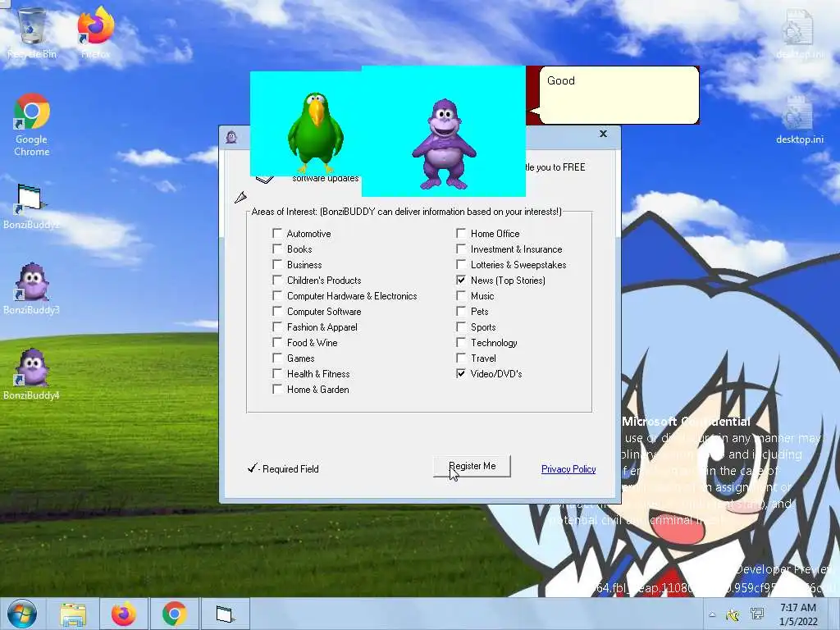Enable the Technology checkbox

pos(461,342)
